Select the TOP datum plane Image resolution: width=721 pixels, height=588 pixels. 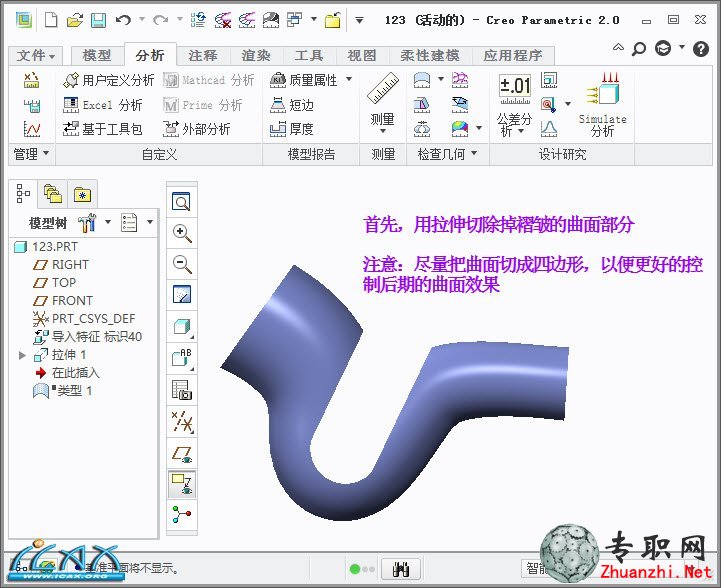tap(54, 283)
